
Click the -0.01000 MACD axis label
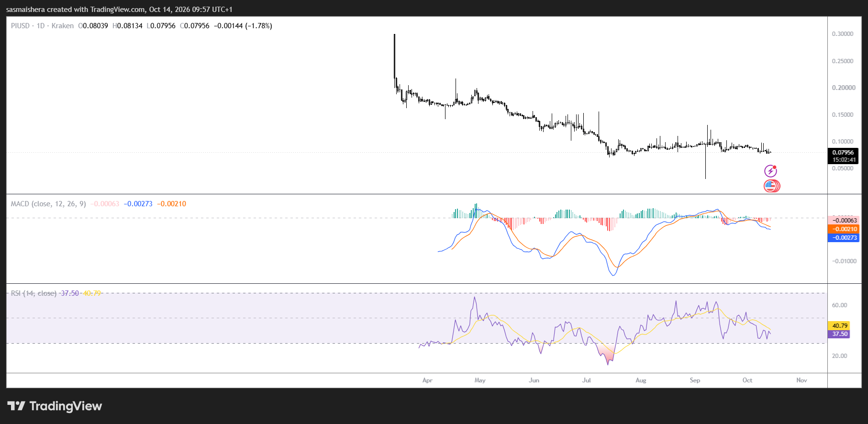(844, 261)
